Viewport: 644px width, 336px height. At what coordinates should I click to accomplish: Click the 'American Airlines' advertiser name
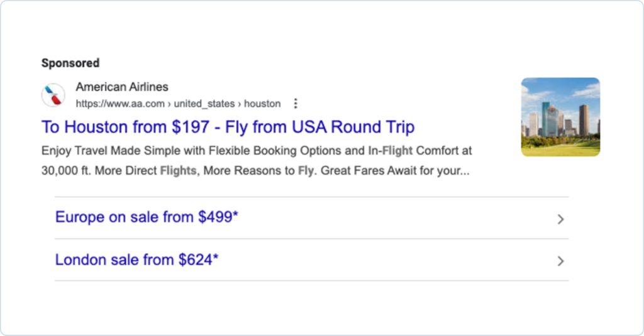click(122, 87)
